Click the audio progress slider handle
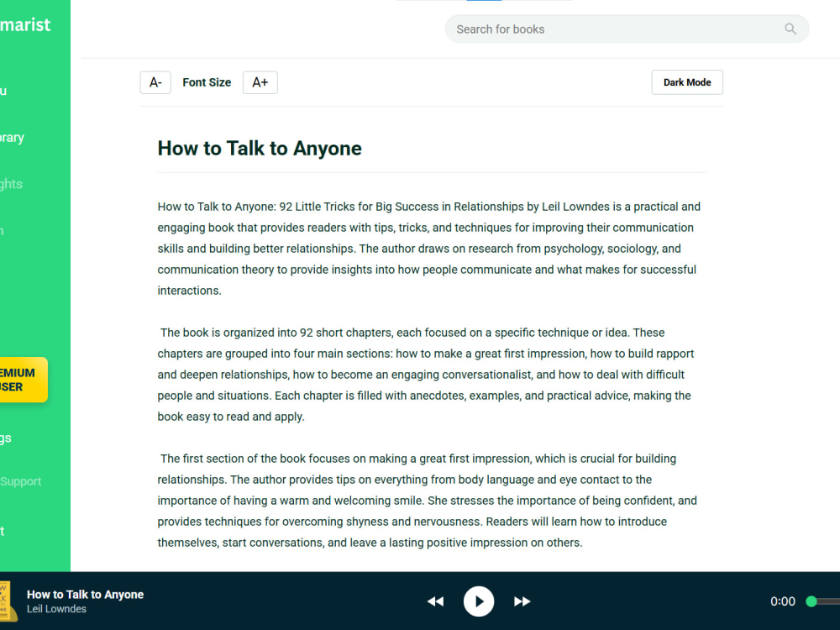 coord(811,601)
